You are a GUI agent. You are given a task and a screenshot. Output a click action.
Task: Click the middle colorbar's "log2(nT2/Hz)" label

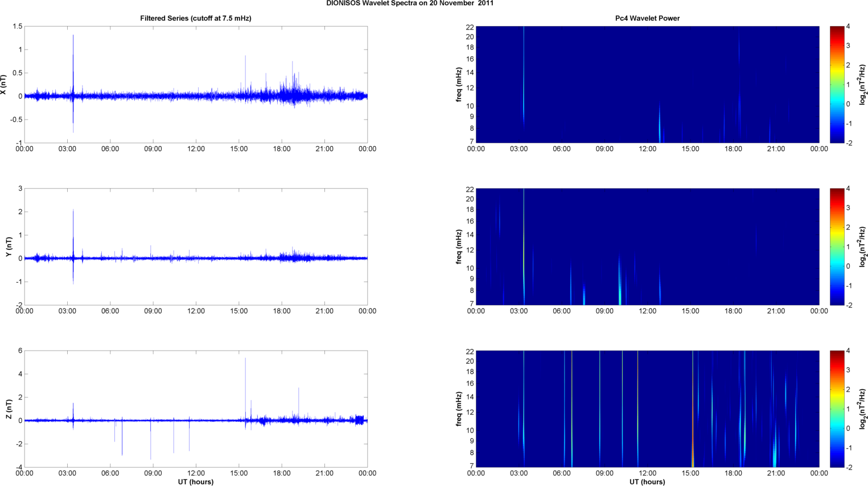click(x=863, y=247)
